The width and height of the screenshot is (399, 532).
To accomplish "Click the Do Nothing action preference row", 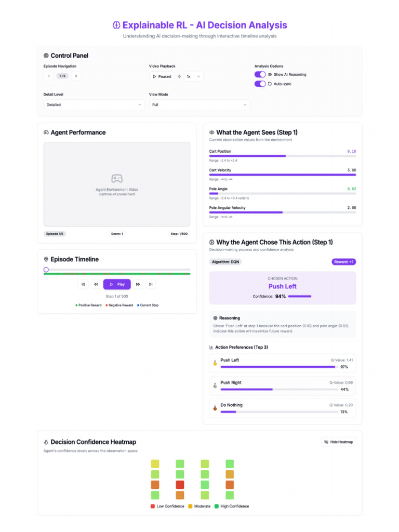I will 282,408.
